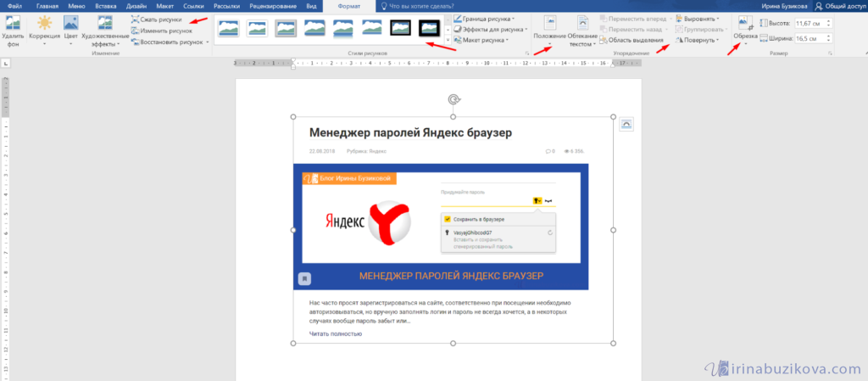Switch to the Вставка ribbon tab

tap(106, 5)
